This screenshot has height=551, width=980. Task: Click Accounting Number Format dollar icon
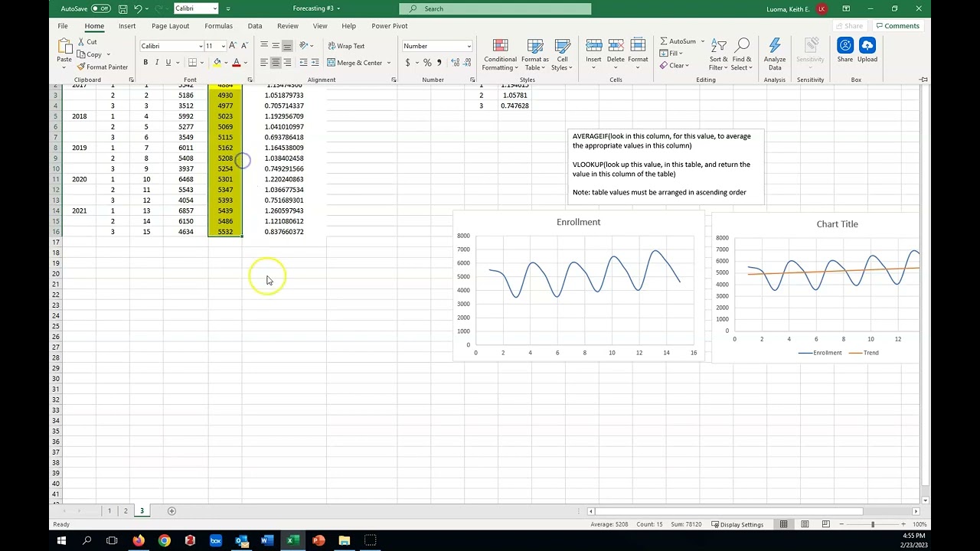408,63
